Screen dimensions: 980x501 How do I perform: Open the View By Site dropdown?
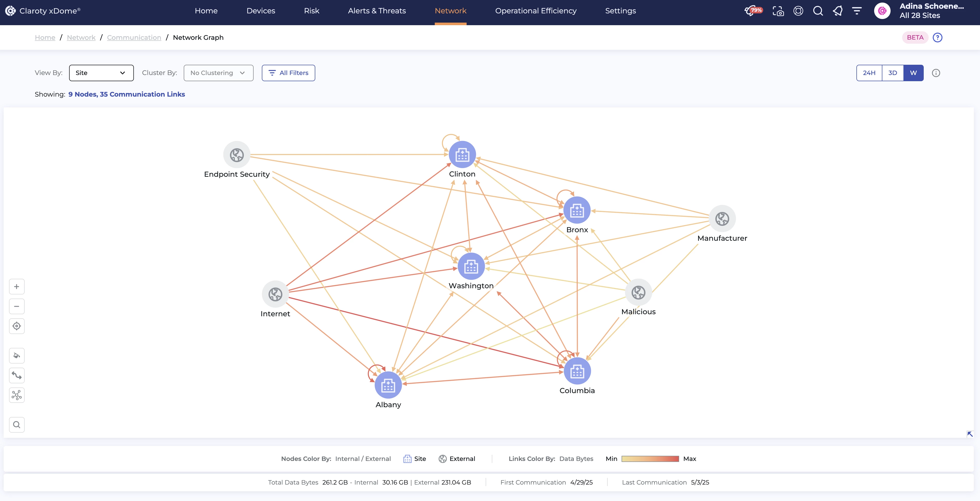coord(101,73)
